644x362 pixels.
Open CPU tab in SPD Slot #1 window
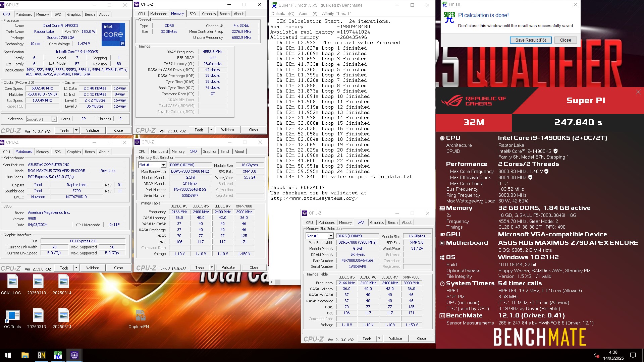142,152
